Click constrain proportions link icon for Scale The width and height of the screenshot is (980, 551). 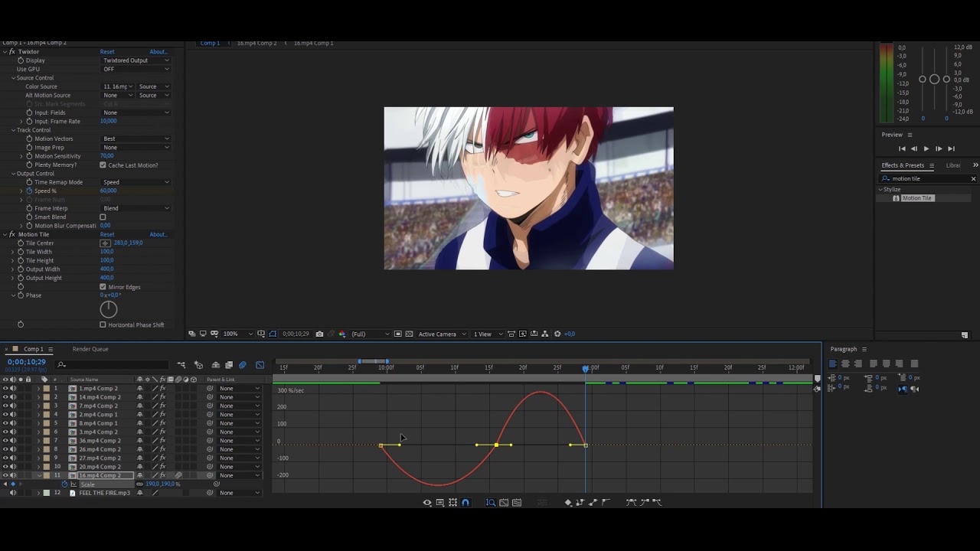[x=140, y=484]
